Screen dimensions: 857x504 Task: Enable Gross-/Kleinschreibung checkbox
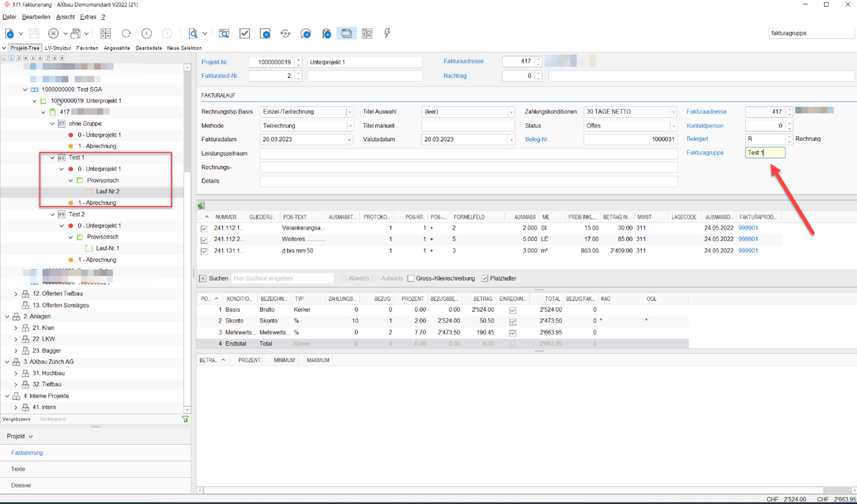coord(411,278)
